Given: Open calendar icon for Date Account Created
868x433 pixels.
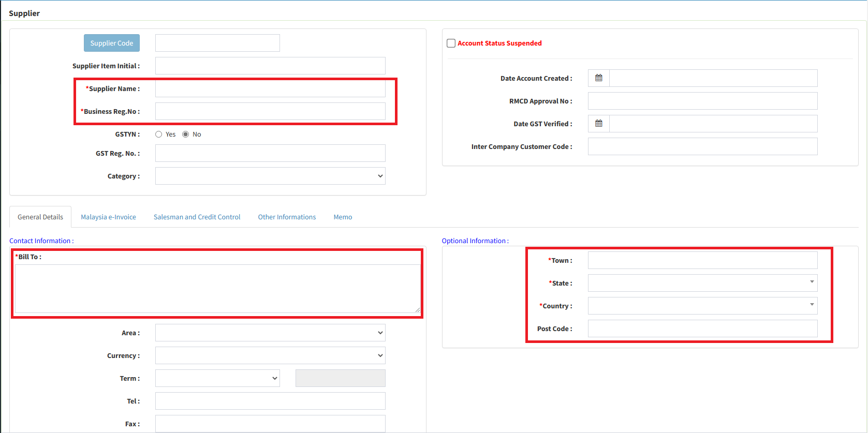Looking at the screenshot, I should [x=599, y=78].
